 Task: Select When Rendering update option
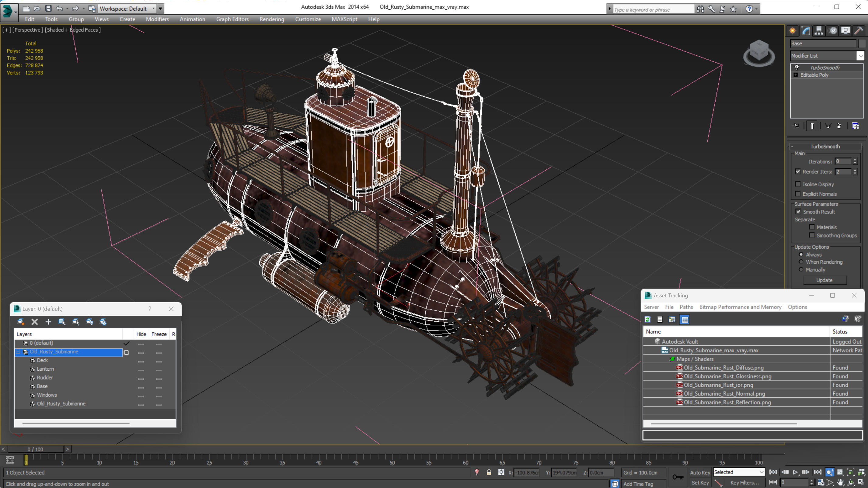tap(801, 262)
